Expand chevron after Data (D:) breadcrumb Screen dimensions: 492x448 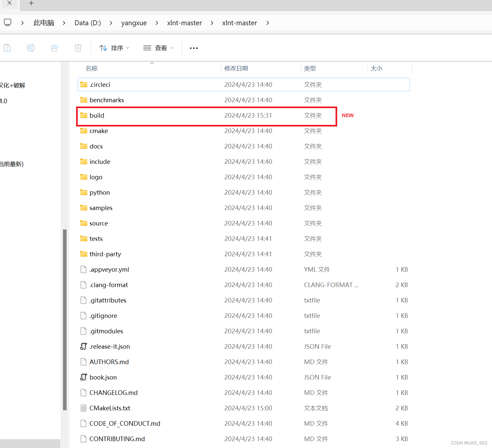[x=111, y=23]
